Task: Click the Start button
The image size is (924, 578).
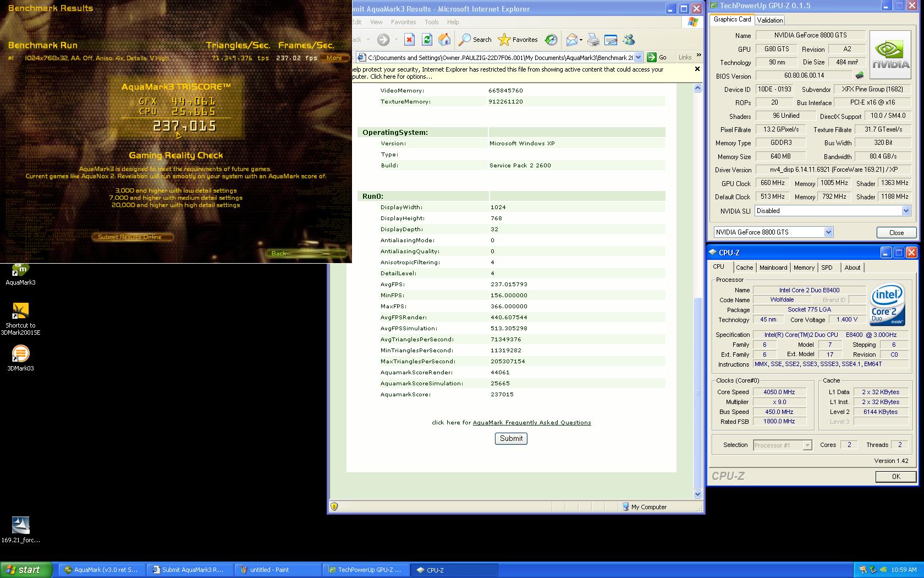Action: click(x=26, y=570)
